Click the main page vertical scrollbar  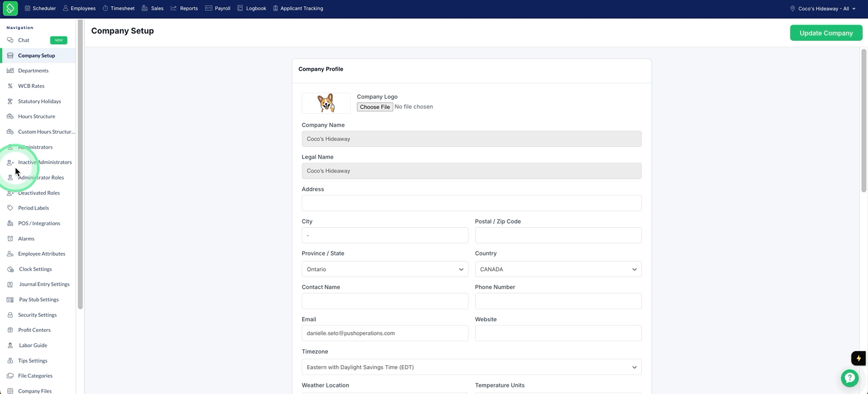click(863, 120)
